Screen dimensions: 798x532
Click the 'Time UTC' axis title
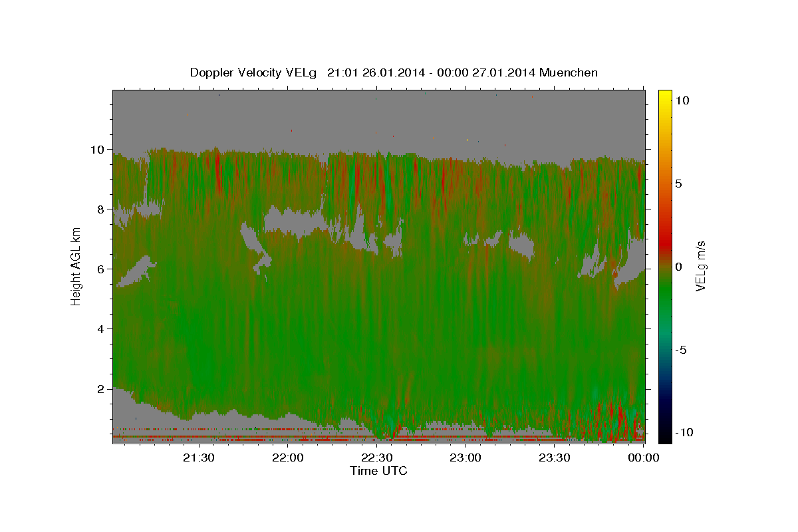coord(378,471)
